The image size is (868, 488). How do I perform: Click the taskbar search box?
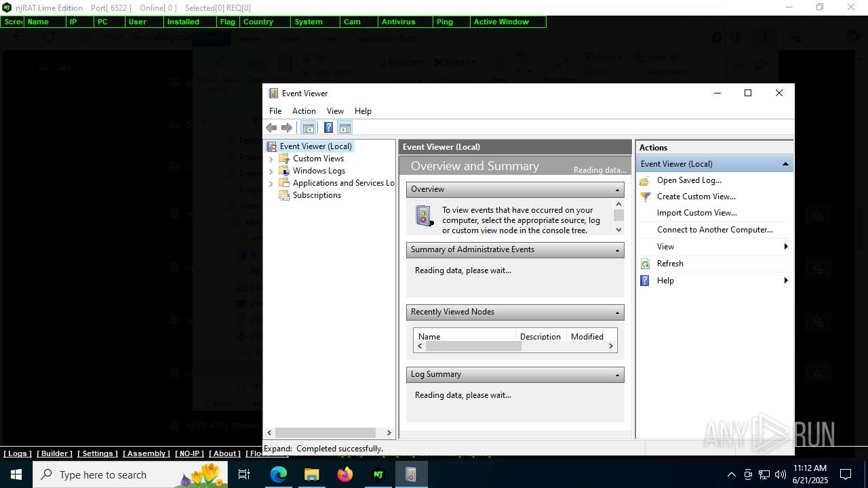pos(130,474)
